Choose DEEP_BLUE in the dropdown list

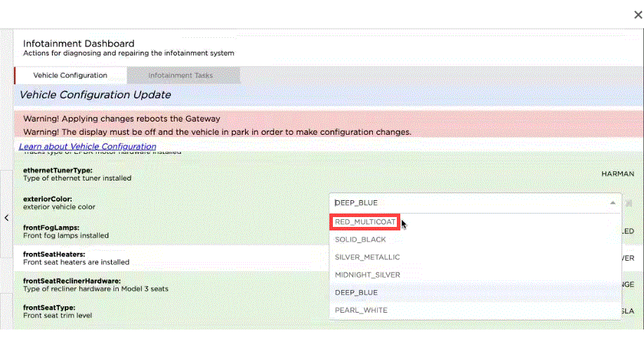[x=356, y=292]
